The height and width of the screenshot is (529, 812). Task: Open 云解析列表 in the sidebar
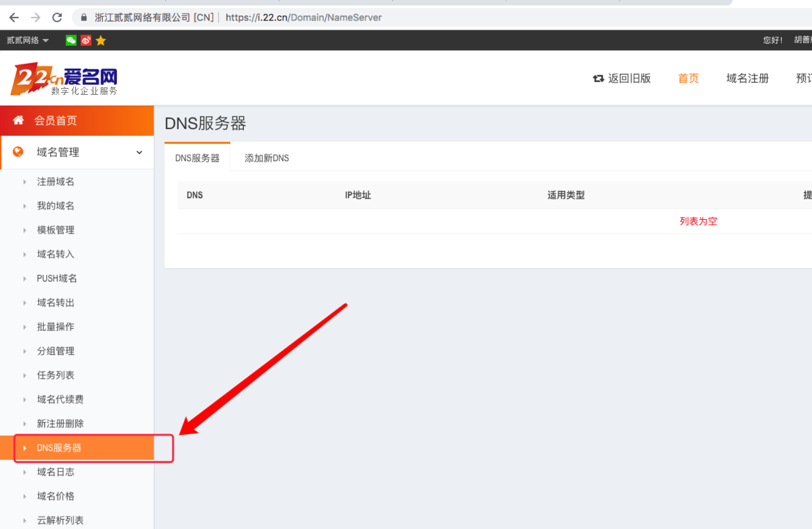60,520
